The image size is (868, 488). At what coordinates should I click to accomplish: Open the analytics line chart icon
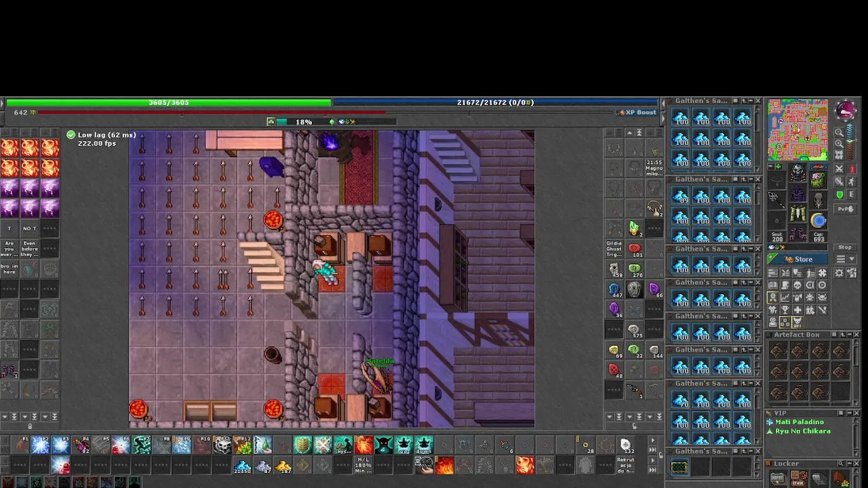click(x=785, y=297)
